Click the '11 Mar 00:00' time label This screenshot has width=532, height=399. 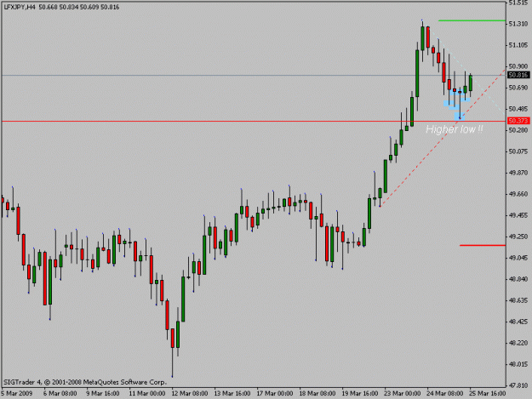(147, 394)
